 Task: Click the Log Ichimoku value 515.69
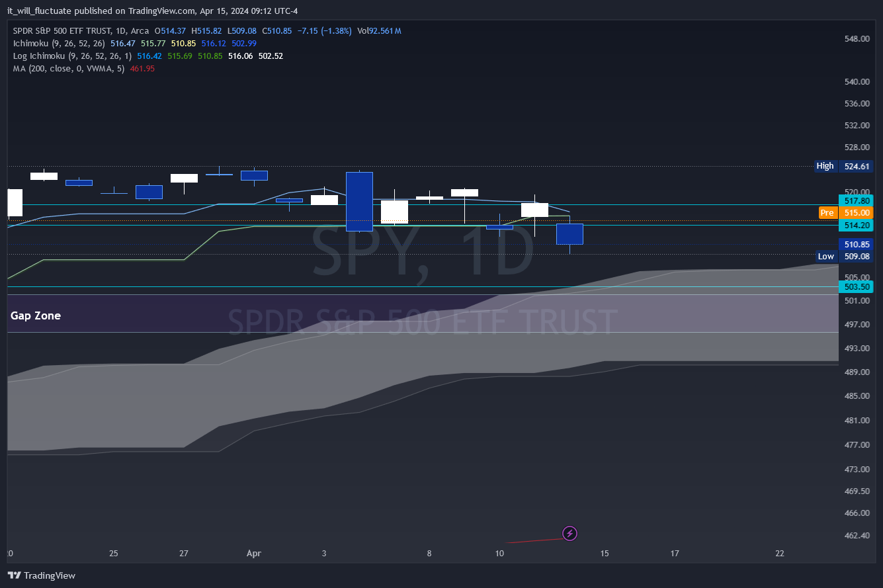180,56
